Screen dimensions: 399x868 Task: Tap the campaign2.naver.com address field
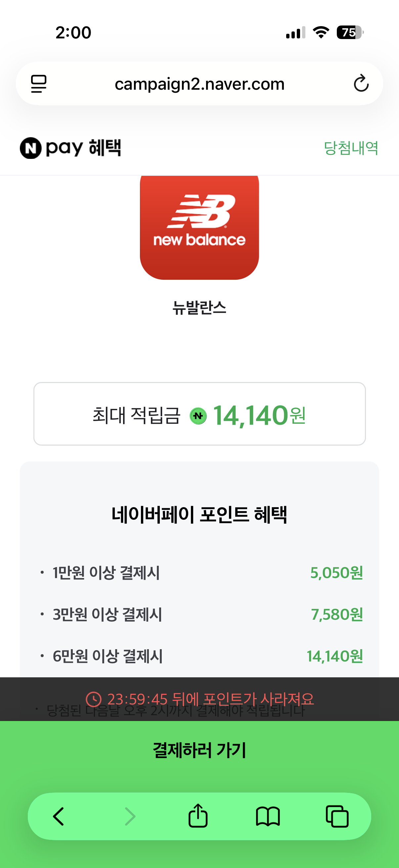[x=199, y=83]
